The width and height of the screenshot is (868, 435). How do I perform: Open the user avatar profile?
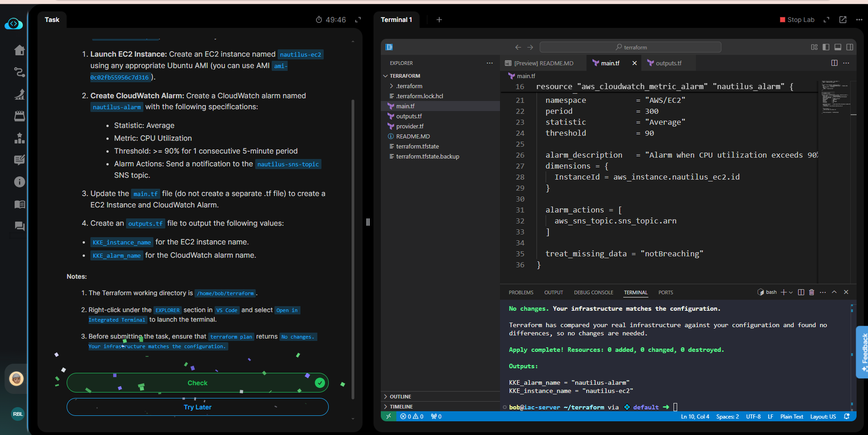point(16,378)
